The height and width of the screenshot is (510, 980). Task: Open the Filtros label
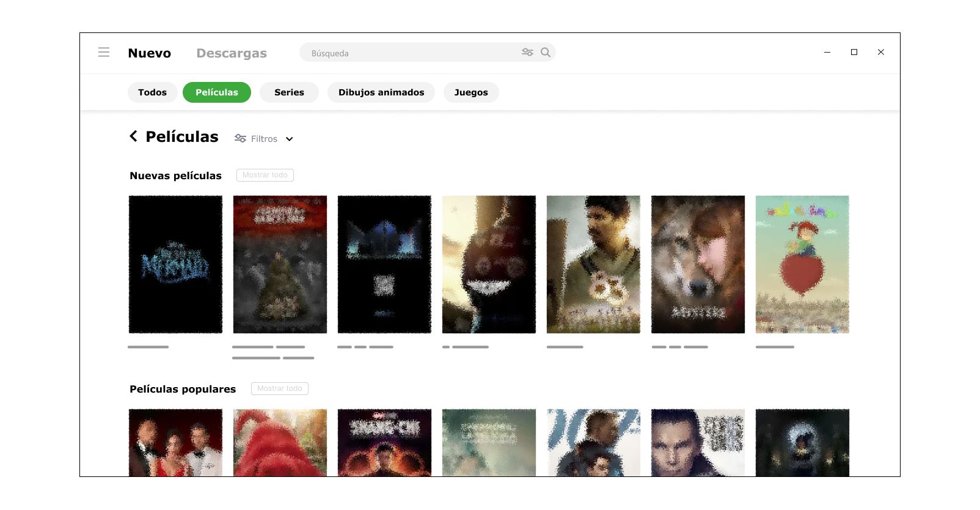pos(264,139)
